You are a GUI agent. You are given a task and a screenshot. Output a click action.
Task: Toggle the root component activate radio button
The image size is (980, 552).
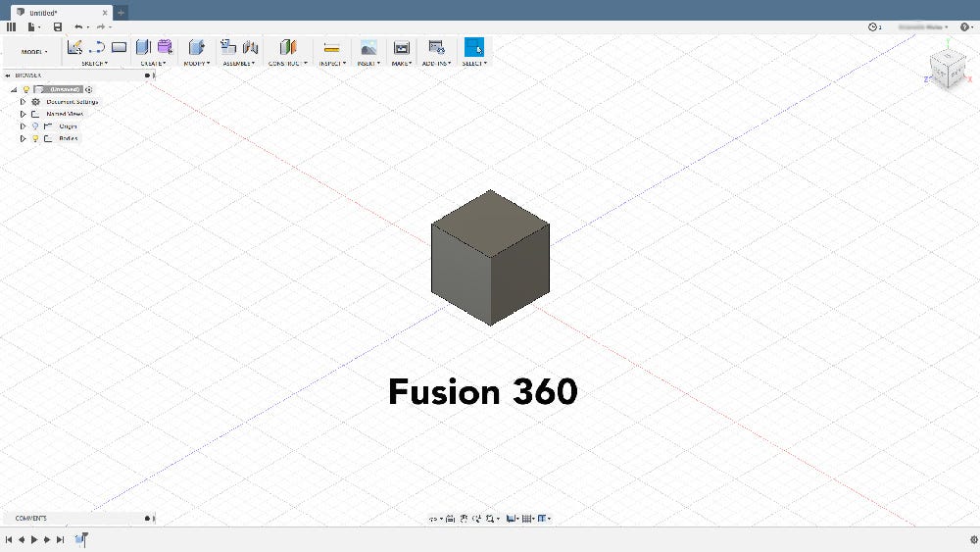(89, 89)
